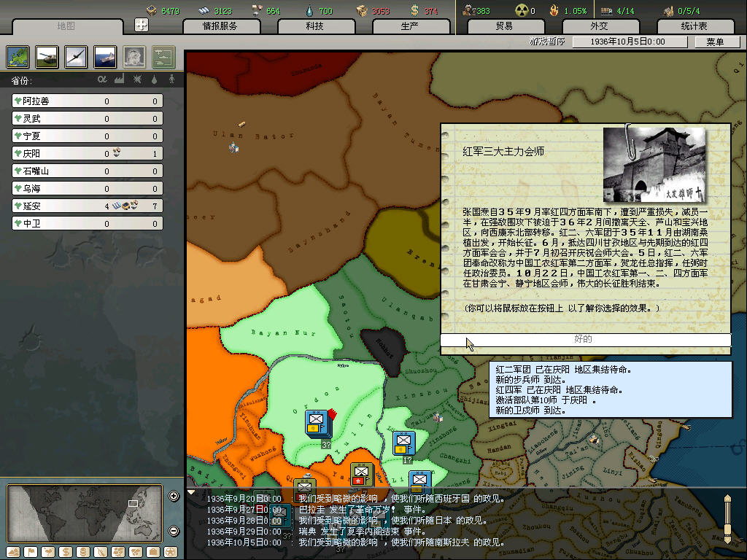Sort provinces by oil drop column icon
The image size is (747, 560).
tap(155, 79)
